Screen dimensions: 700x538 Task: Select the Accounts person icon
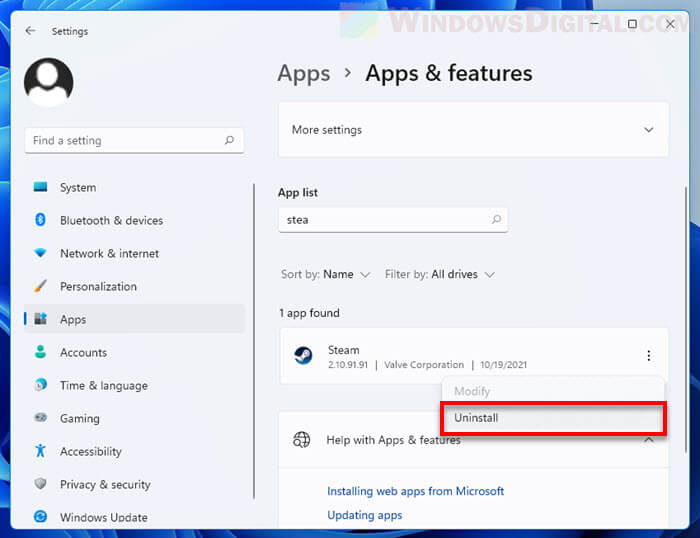pos(40,352)
